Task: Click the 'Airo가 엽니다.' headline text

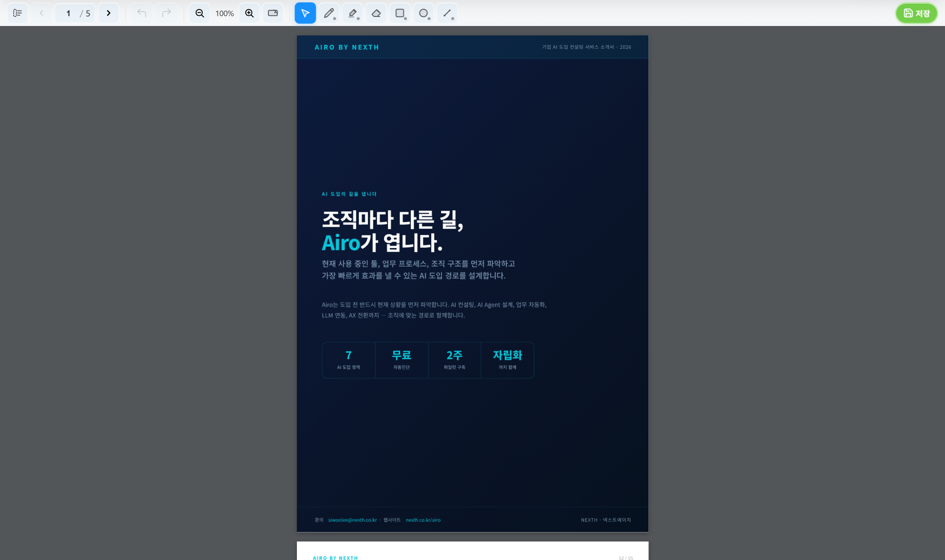Action: pos(382,243)
